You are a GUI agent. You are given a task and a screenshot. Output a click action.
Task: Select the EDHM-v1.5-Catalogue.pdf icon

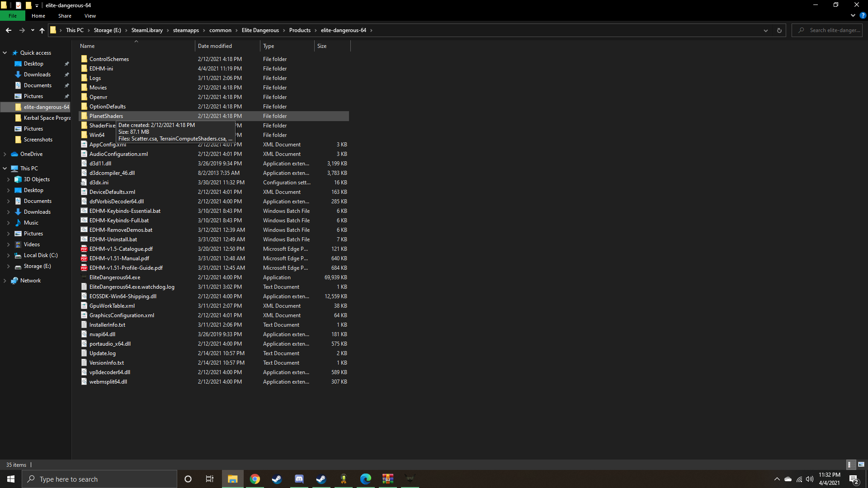(x=84, y=249)
